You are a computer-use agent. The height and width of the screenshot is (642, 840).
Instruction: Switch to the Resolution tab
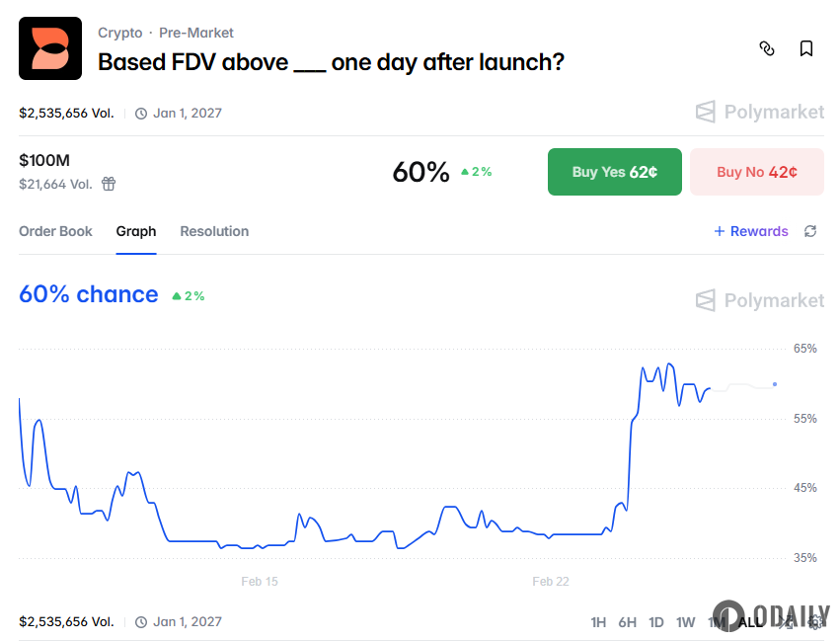(214, 231)
